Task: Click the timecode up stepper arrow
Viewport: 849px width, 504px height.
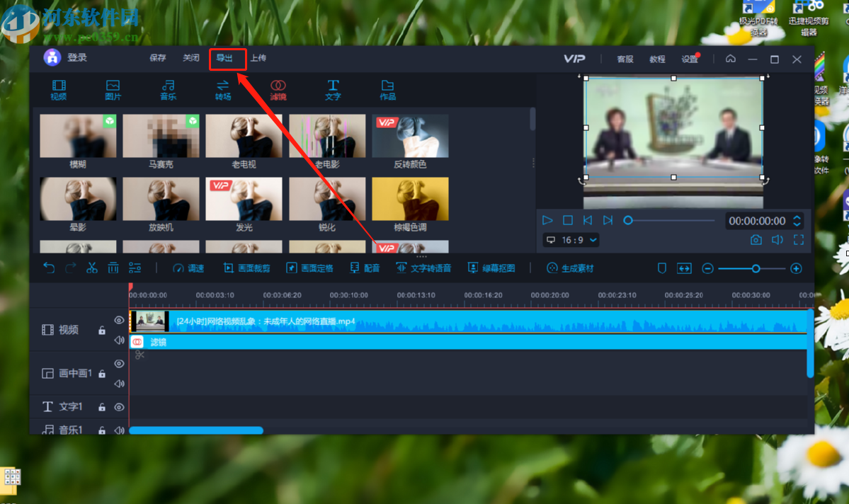Action: tap(797, 217)
